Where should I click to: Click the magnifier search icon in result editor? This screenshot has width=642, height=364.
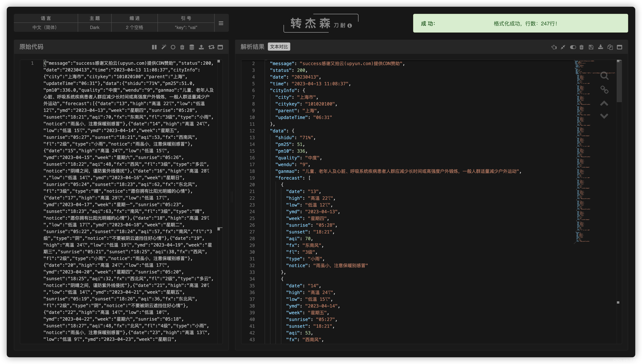pos(604,76)
